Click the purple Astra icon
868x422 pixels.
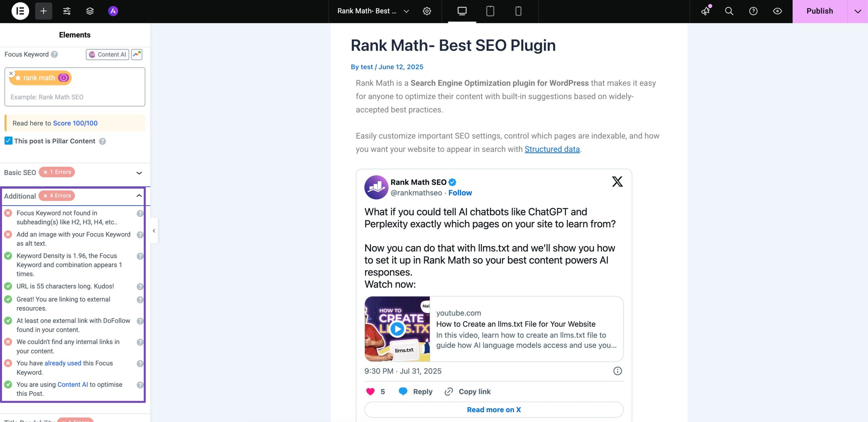pos(113,11)
